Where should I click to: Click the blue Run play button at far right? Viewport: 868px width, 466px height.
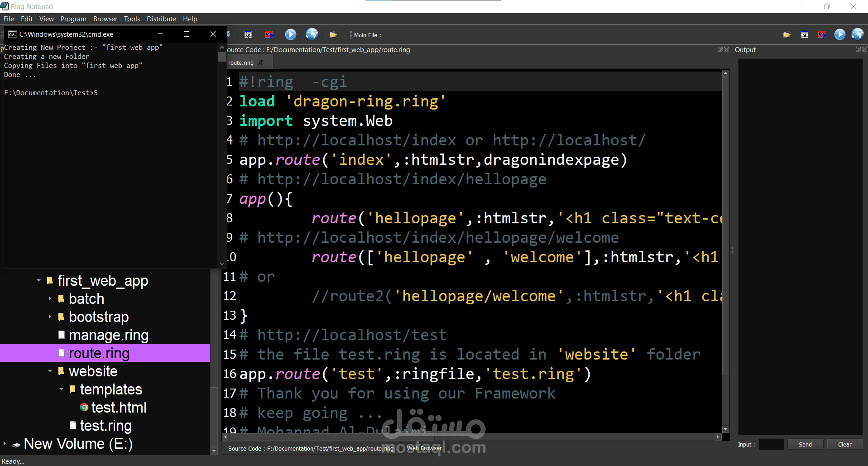click(x=840, y=34)
